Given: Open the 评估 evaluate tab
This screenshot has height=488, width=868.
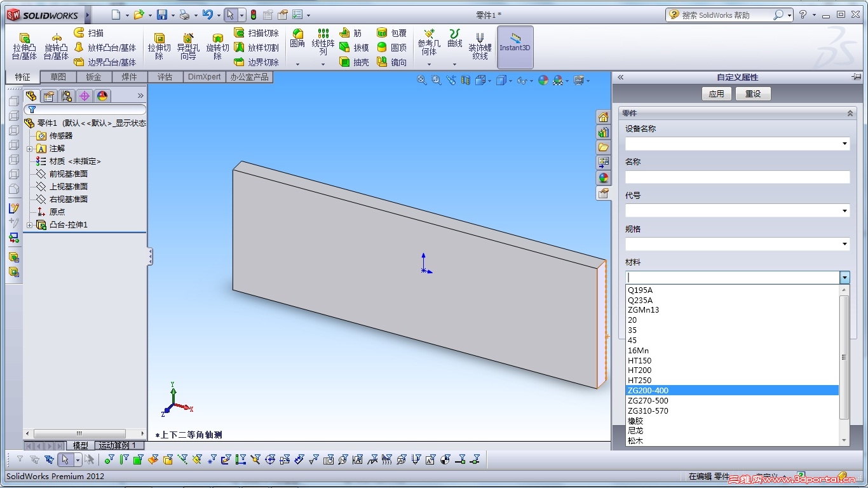Looking at the screenshot, I should pos(165,77).
